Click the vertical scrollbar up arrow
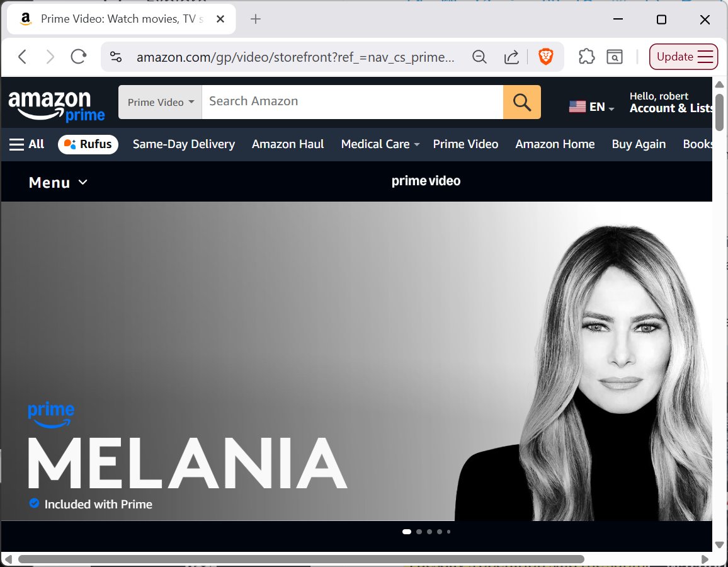 (719, 84)
